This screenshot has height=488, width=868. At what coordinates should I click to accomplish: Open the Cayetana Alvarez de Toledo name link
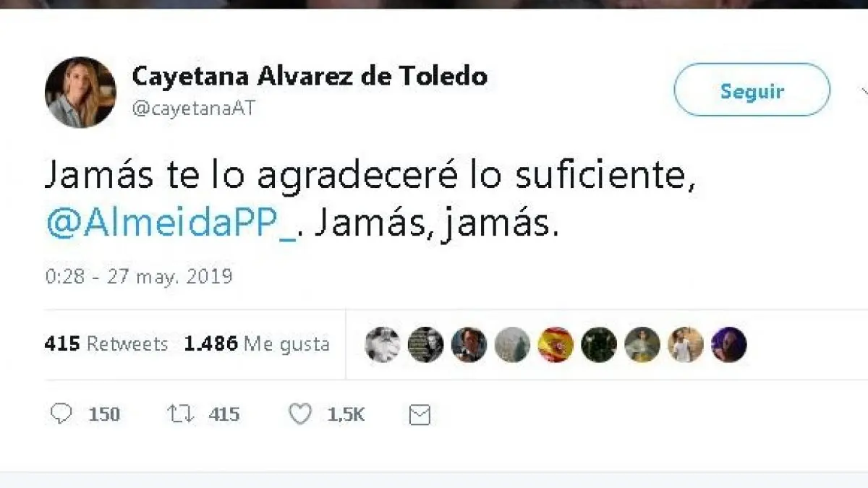click(310, 75)
